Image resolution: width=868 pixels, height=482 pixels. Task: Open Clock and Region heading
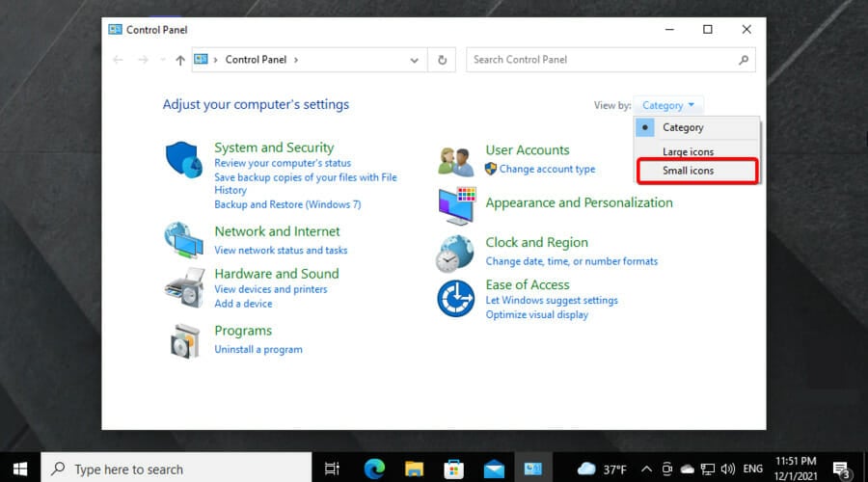[x=536, y=242]
